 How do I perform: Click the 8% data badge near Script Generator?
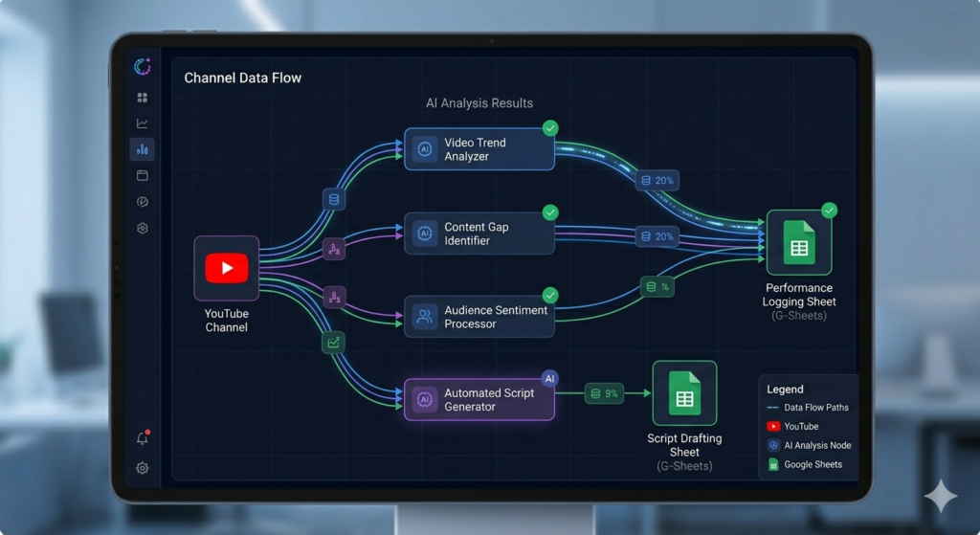604,393
